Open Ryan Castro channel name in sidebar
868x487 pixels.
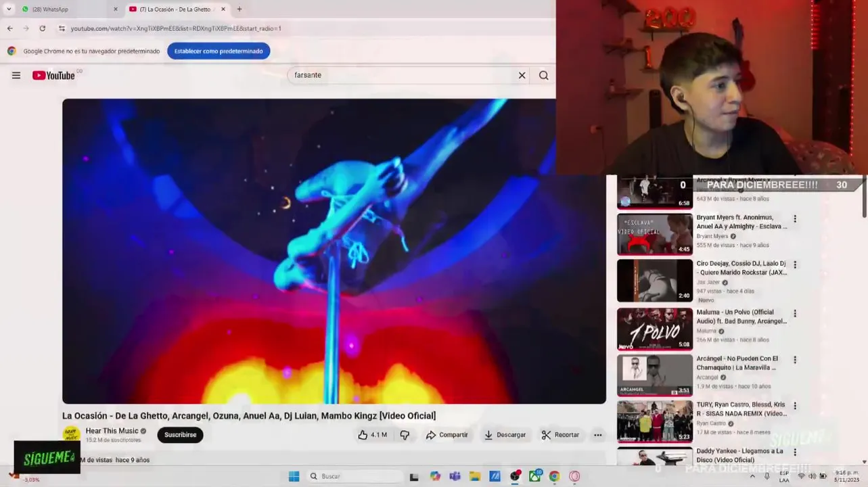711,423
